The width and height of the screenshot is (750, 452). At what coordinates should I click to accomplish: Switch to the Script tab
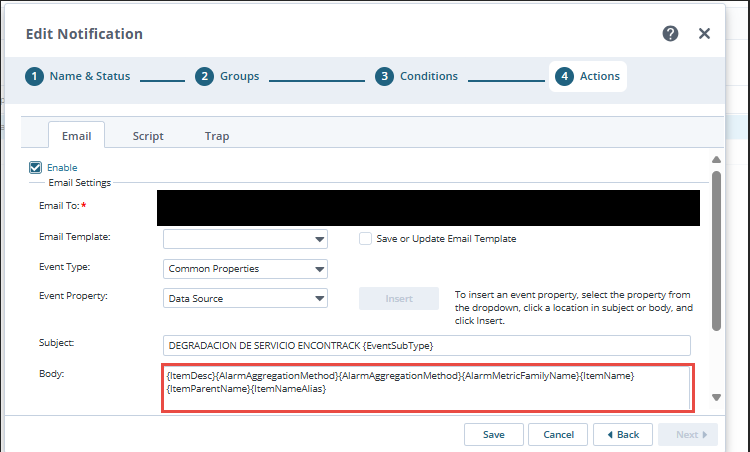pyautogui.click(x=148, y=136)
